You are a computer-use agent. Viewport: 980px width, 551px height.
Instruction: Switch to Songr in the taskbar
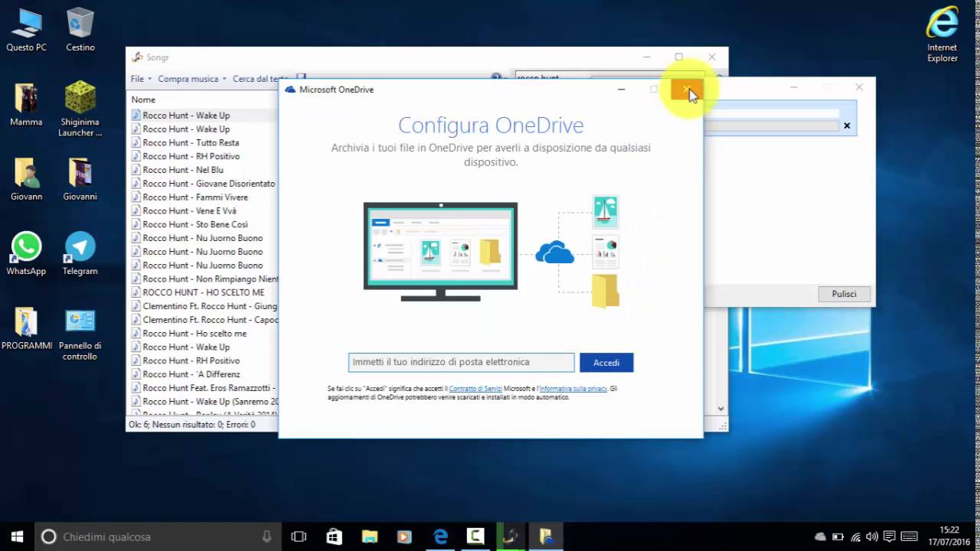click(511, 536)
